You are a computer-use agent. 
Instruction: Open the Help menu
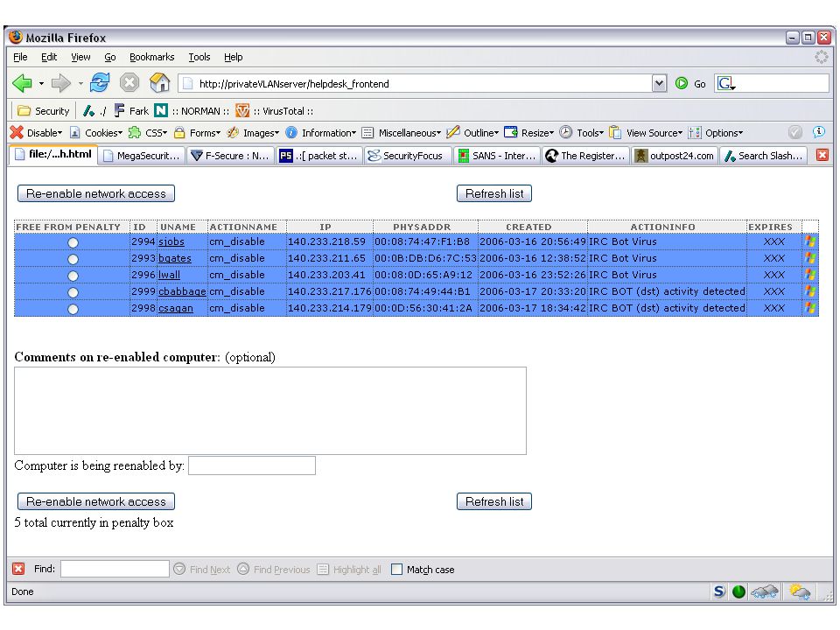tap(233, 57)
